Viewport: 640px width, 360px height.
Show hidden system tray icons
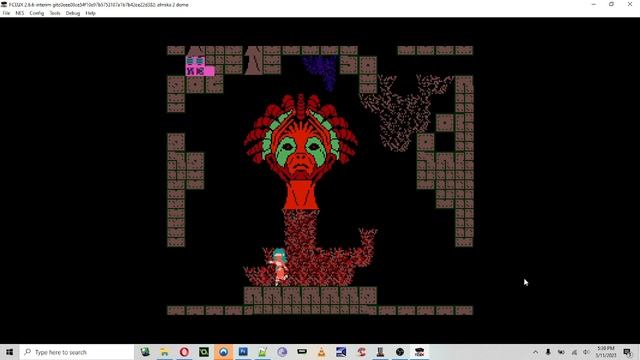(x=536, y=352)
